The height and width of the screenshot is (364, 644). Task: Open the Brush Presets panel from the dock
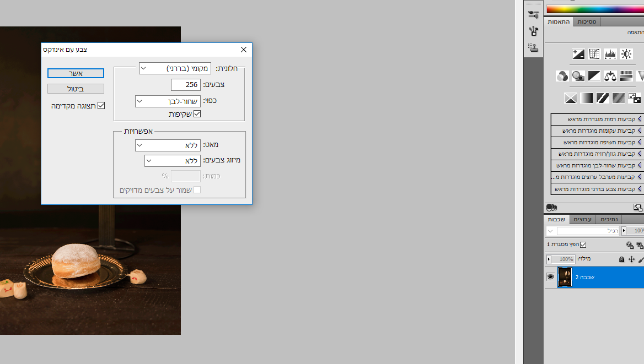point(534,15)
